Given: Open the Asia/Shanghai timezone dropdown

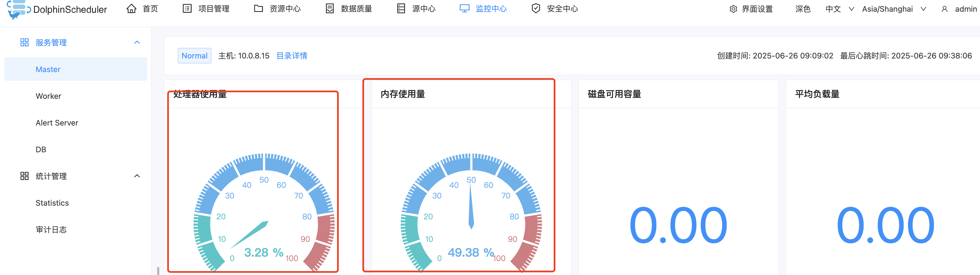Looking at the screenshot, I should pos(893,9).
